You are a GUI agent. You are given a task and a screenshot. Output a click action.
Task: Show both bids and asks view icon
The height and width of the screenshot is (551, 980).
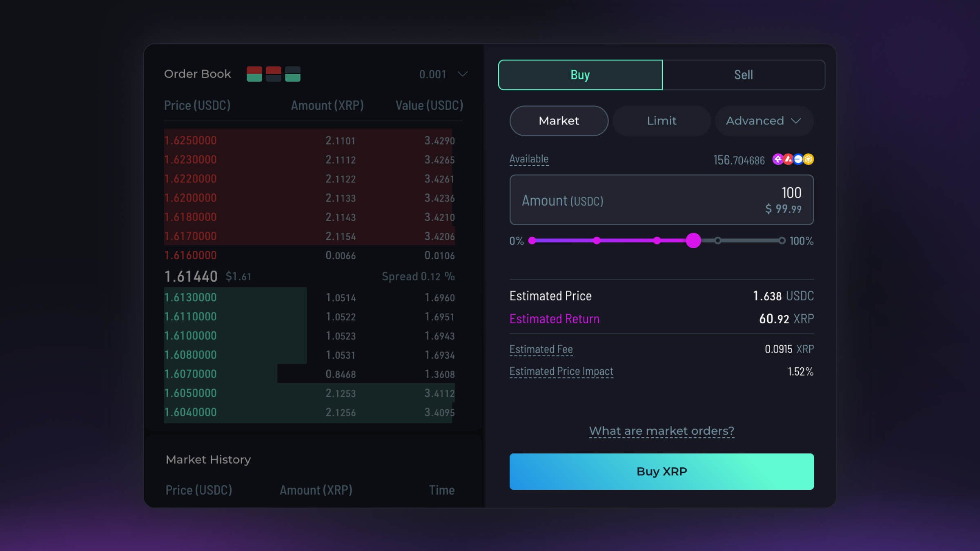pos(254,74)
